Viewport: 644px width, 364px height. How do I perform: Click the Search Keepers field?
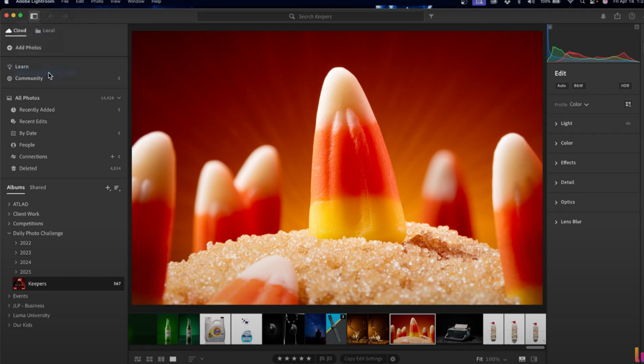[311, 17]
